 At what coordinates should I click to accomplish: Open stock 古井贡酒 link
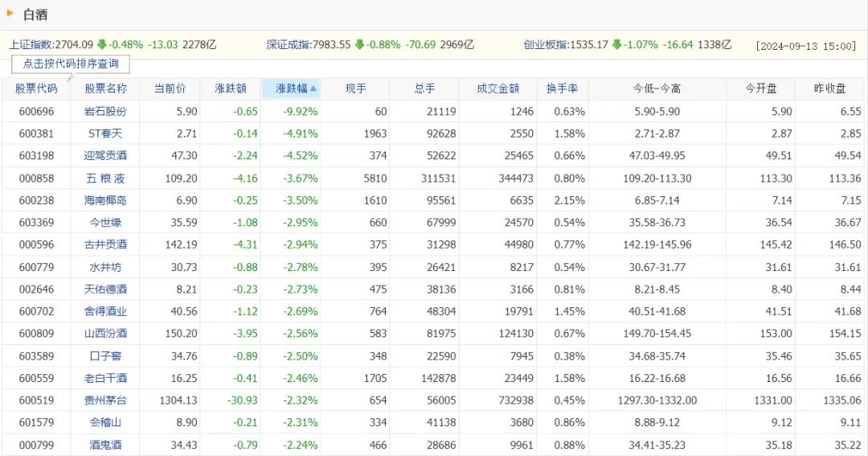105,244
